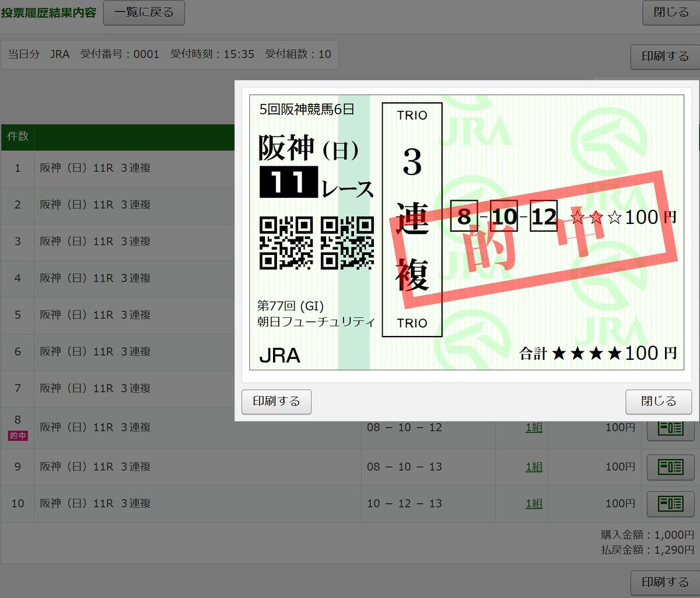This screenshot has height=598, width=700.
Task: Open 1組 link for 08-10-12 row
Action: point(534,428)
